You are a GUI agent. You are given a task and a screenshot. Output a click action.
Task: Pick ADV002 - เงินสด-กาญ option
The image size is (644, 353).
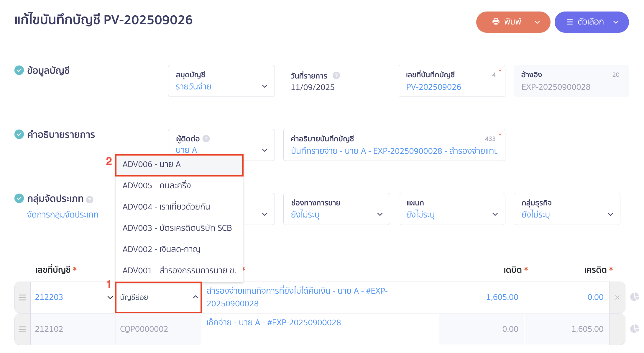click(x=179, y=249)
